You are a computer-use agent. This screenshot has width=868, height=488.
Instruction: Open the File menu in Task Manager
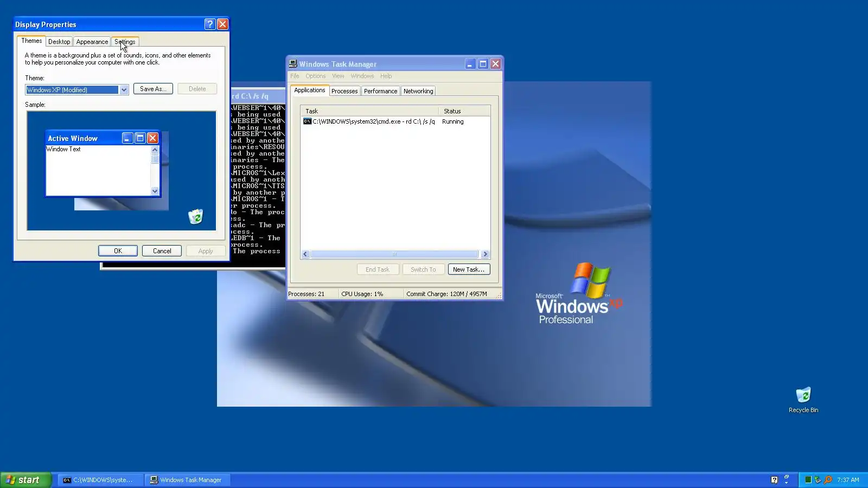[295, 76]
